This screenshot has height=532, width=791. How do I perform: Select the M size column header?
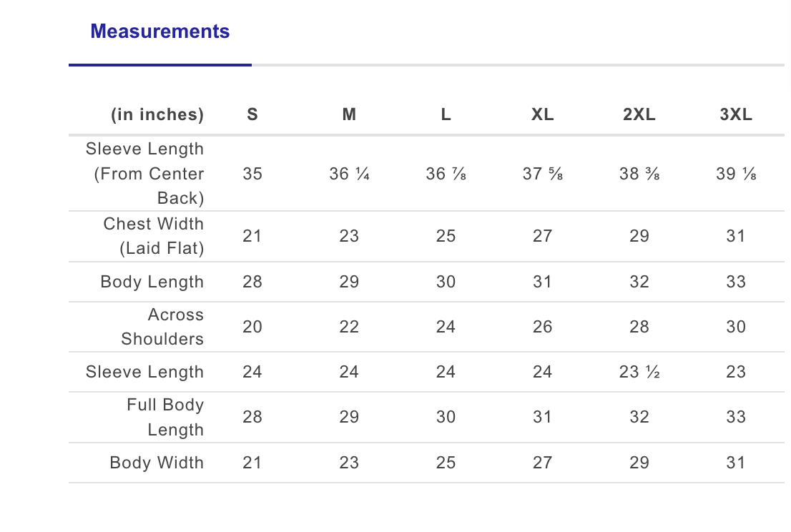[x=349, y=114]
